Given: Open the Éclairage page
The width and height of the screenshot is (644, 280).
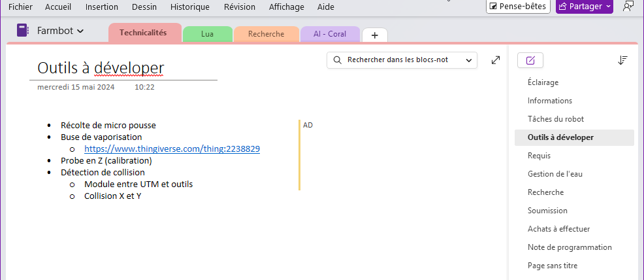Looking at the screenshot, I should [574, 82].
